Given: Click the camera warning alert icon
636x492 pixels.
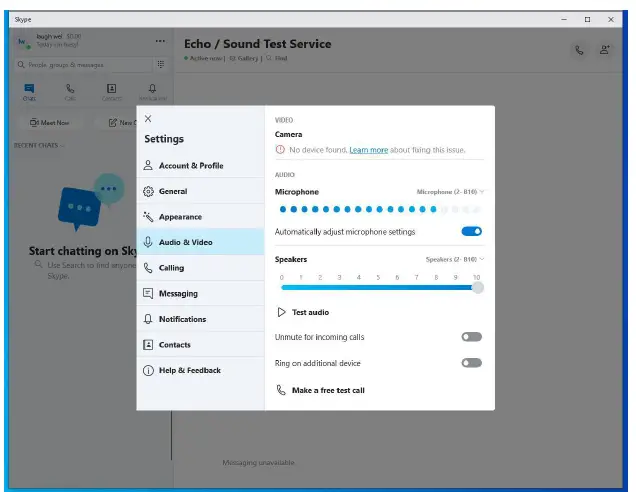Looking at the screenshot, I should coord(280,150).
